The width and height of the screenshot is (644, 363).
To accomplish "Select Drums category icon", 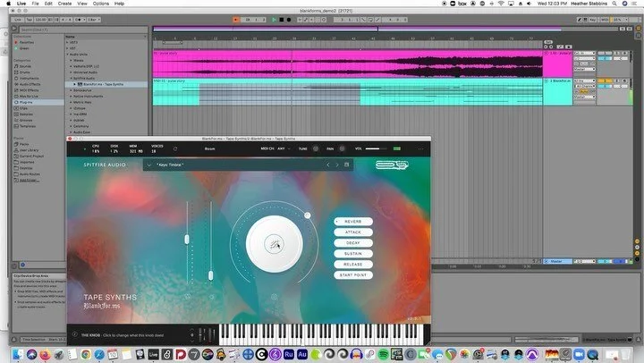I will coord(16,72).
